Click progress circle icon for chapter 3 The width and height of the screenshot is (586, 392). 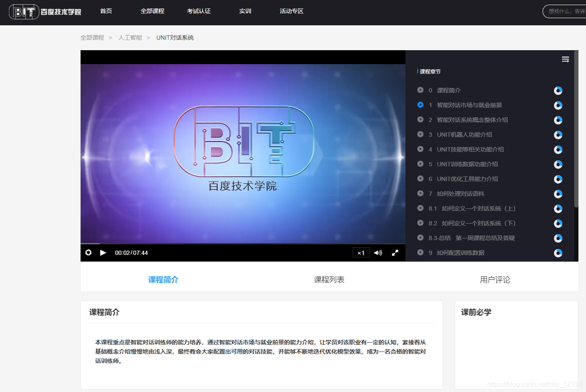tap(558, 135)
